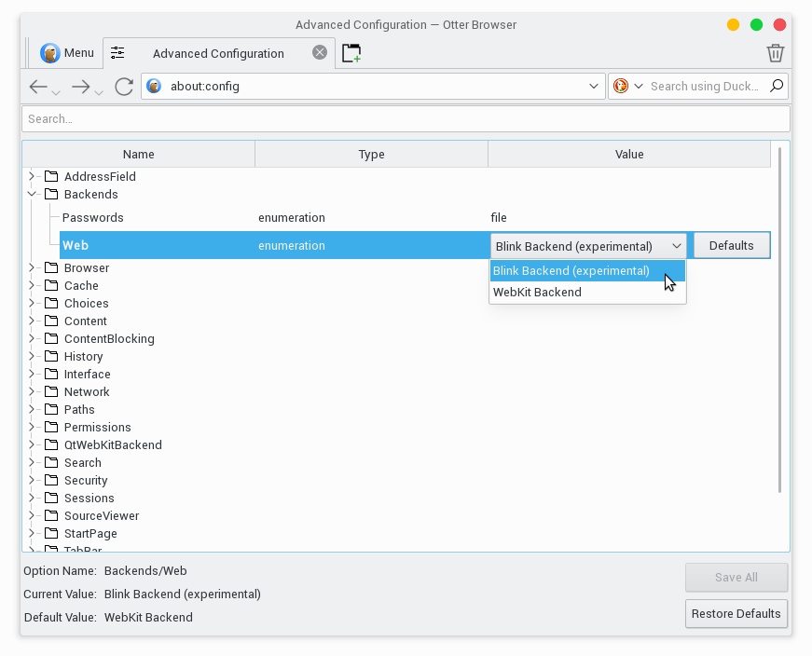Click the configuration Search box
Viewport: 812px width, 656px height.
(406, 118)
